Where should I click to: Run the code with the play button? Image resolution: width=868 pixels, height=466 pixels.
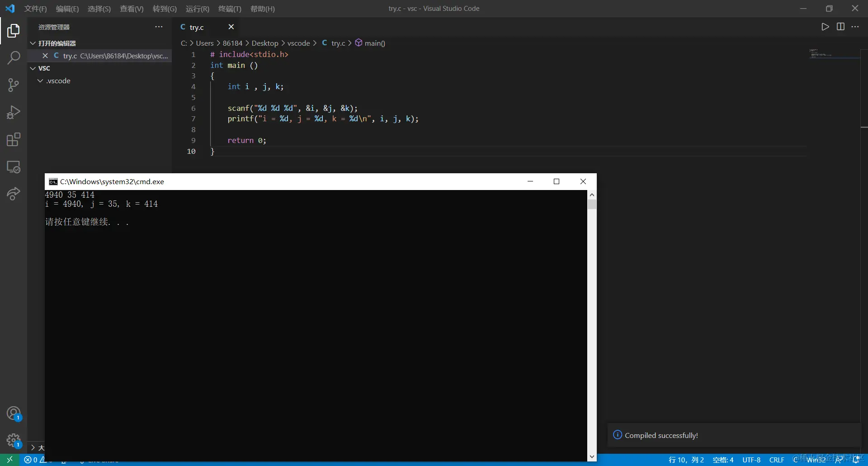click(825, 27)
